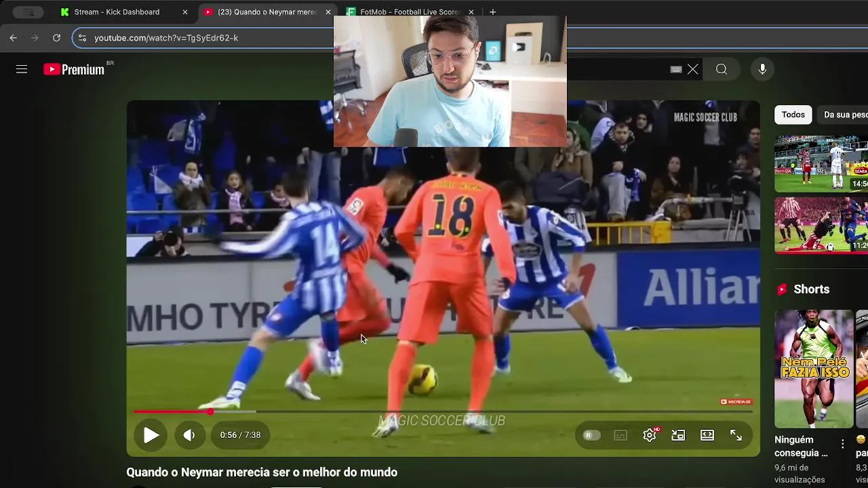Open YouTube hamburger guide menu

pos(22,69)
